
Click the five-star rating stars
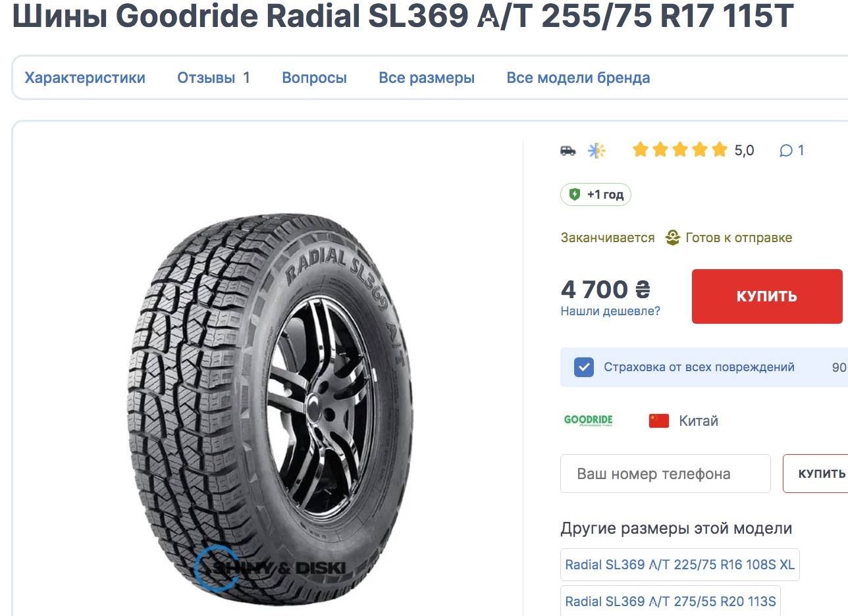[x=679, y=150]
